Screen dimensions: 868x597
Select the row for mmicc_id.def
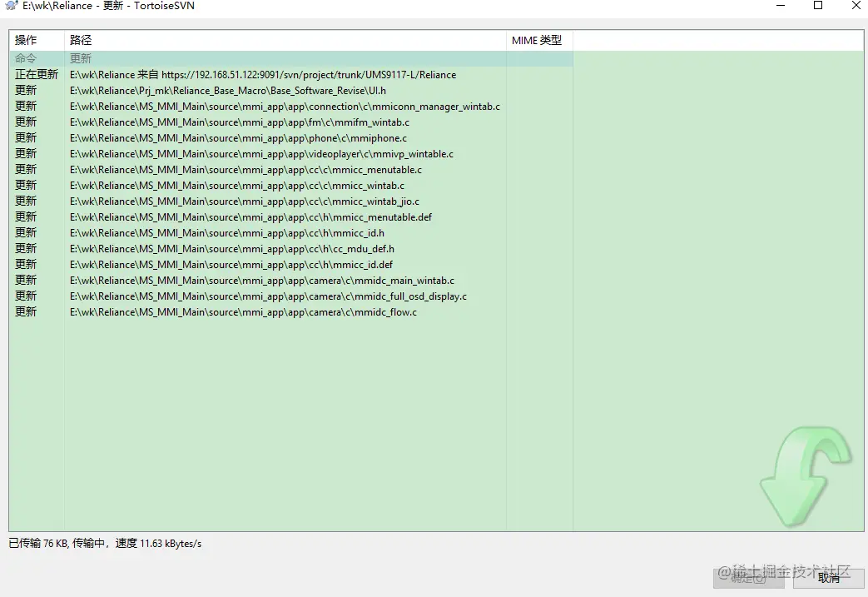[290, 265]
